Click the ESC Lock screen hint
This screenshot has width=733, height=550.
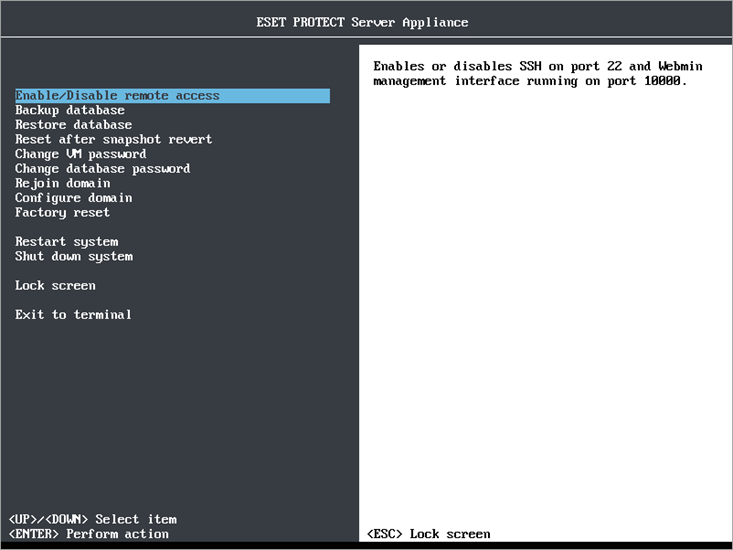pyautogui.click(x=428, y=534)
